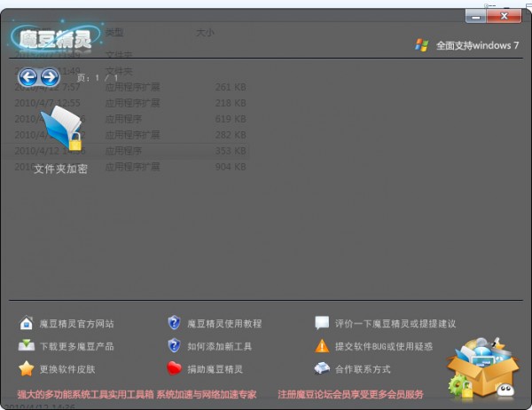Click the red heart icon for 捐助魔豆精灵

coord(174,369)
